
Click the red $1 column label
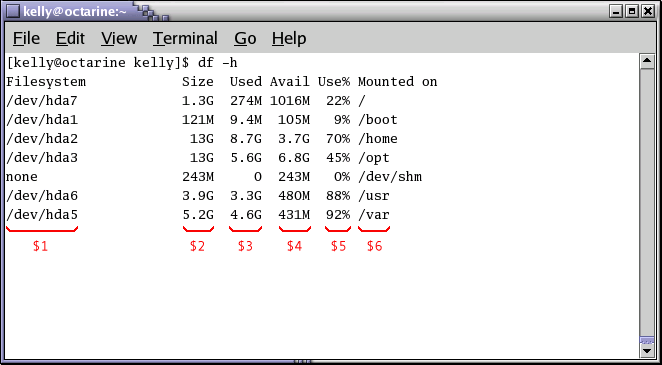[x=41, y=246]
